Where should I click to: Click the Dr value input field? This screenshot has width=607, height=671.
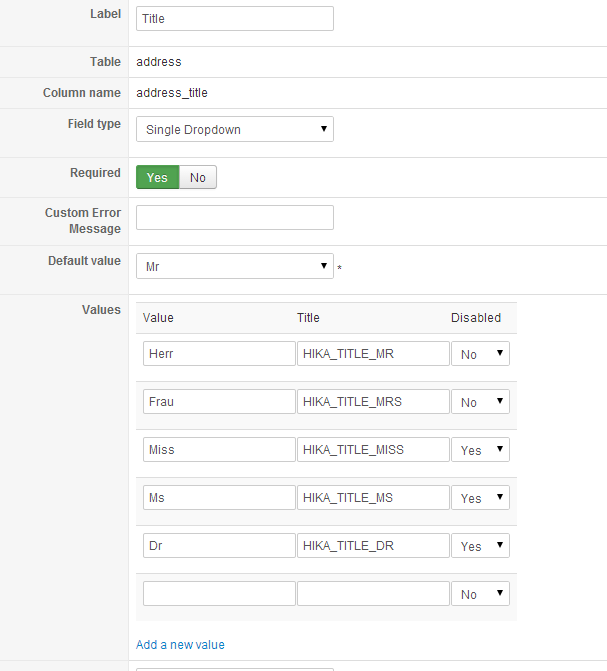tap(219, 546)
